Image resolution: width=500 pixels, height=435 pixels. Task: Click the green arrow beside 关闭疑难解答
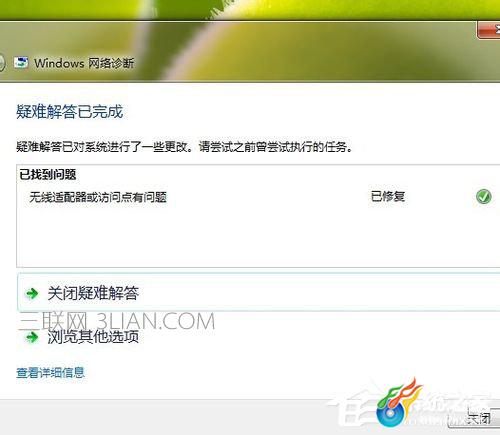[x=32, y=294]
